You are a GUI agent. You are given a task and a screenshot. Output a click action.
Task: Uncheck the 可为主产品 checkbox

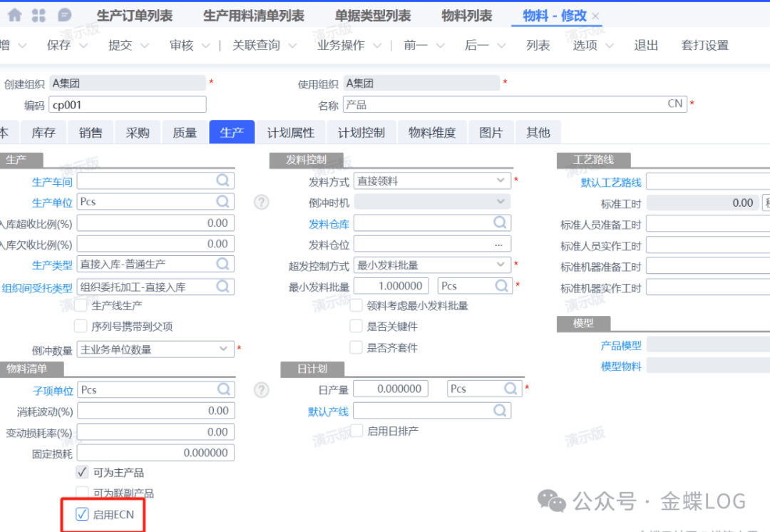(x=82, y=473)
